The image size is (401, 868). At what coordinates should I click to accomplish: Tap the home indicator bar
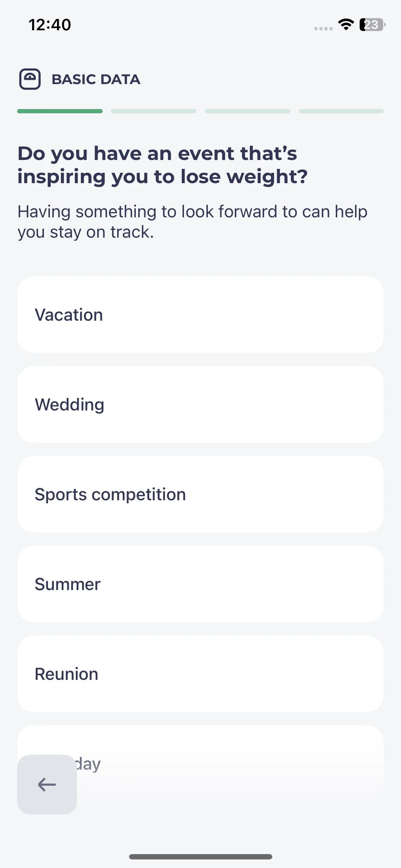point(201,857)
